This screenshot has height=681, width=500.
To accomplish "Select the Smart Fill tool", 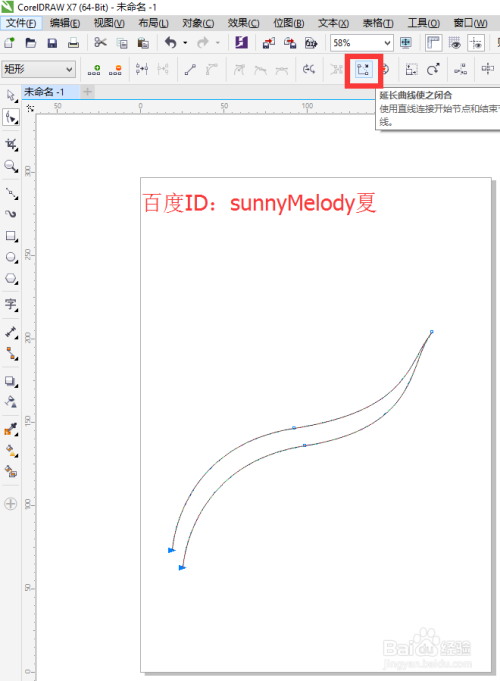I will tap(11, 471).
